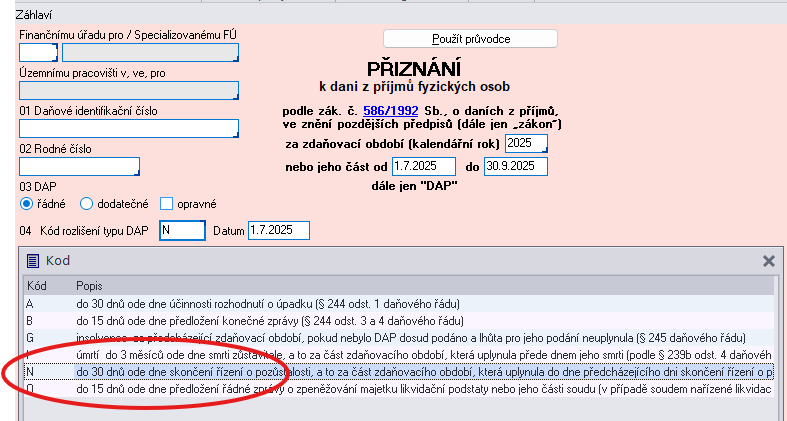Click into the Rodné číslo input

pos(79,166)
